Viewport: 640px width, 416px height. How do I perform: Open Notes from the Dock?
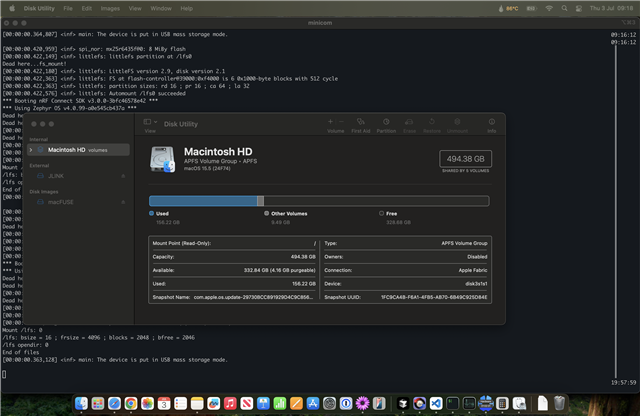[x=197, y=403]
